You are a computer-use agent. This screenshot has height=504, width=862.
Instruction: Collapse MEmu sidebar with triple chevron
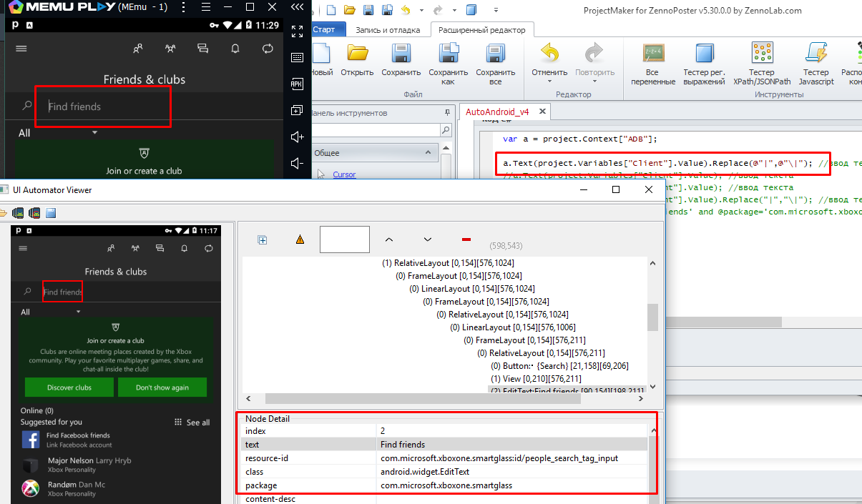coord(297,7)
